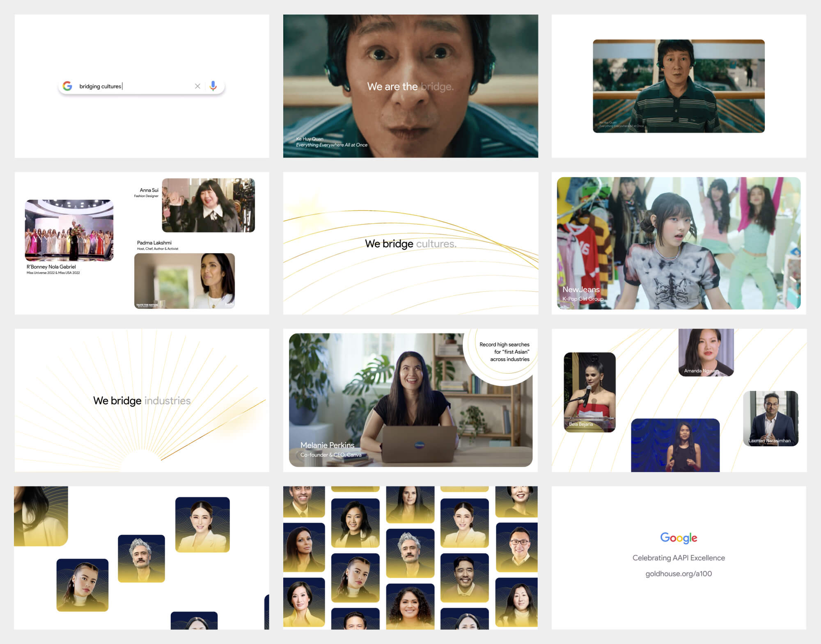Click the "We bridge cultures." headline
821x644 pixels.
(410, 244)
